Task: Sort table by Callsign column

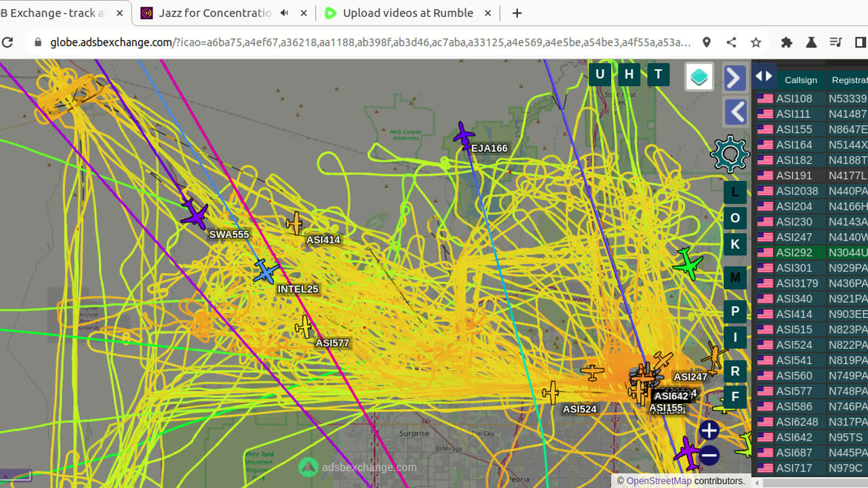Action: point(800,80)
